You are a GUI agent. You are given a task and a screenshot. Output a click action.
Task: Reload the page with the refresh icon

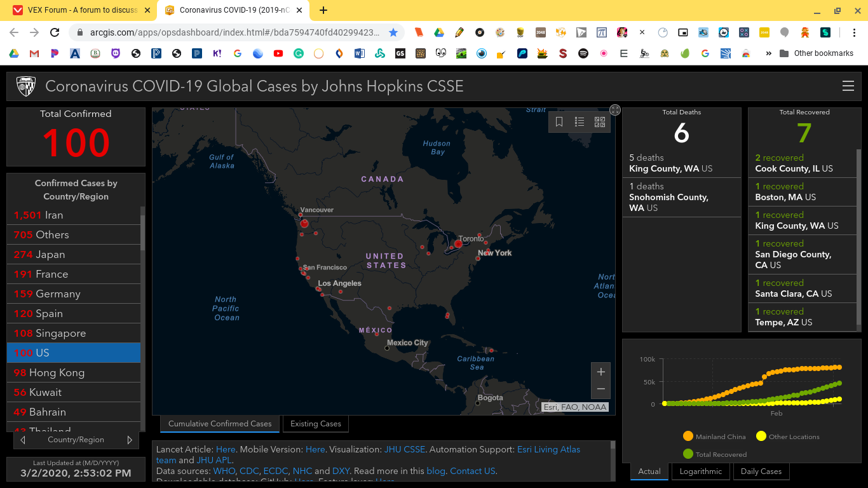pyautogui.click(x=55, y=32)
